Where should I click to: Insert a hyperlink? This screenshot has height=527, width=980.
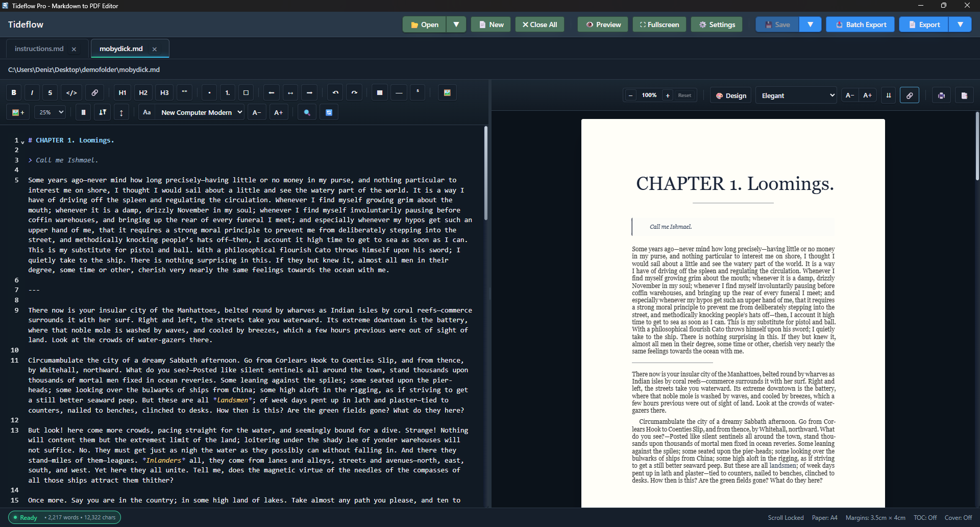(x=94, y=92)
